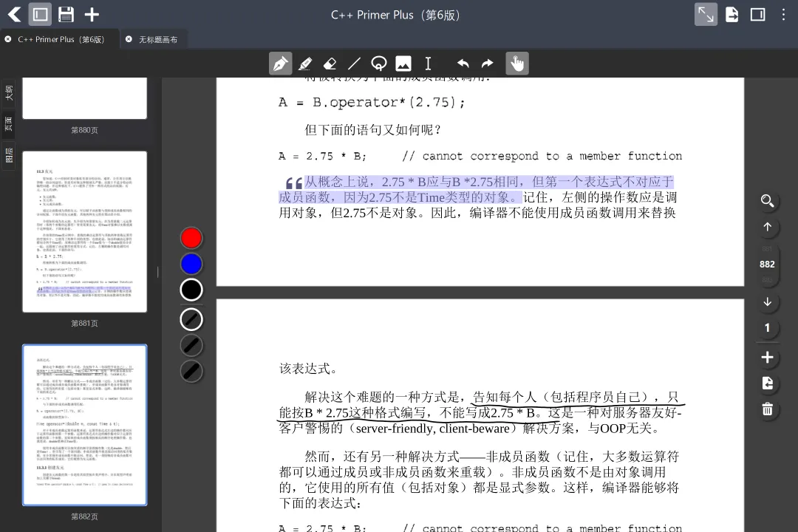Image resolution: width=798 pixels, height=532 pixels.
Task: Select the text cursor tool
Action: tap(428, 64)
